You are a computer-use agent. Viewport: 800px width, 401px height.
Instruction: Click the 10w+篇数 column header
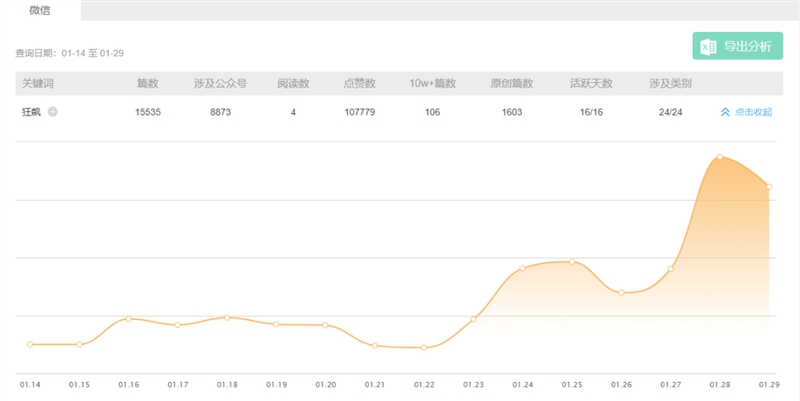click(432, 83)
